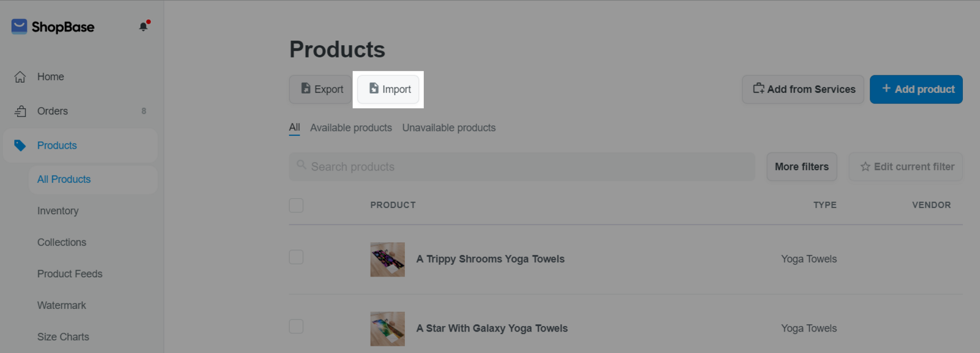
Task: Open the Trippy Shrooms towel thumbnail
Action: point(387,259)
